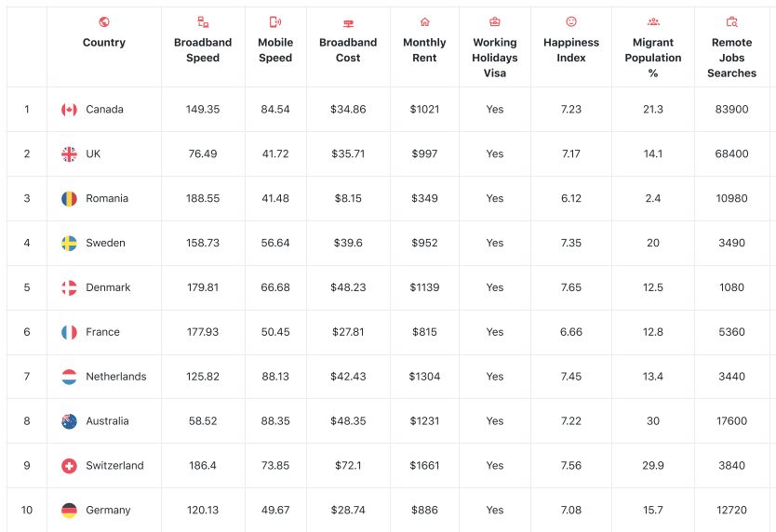Click the Australia flag icon

69,421
